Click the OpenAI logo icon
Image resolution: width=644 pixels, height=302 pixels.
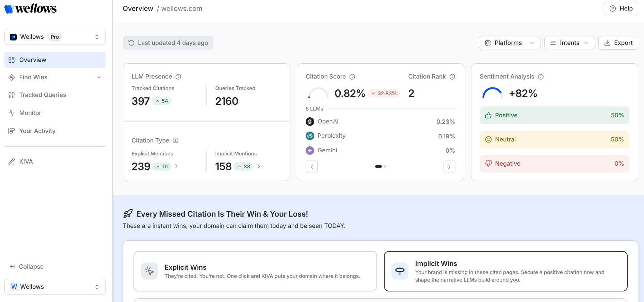tap(310, 121)
